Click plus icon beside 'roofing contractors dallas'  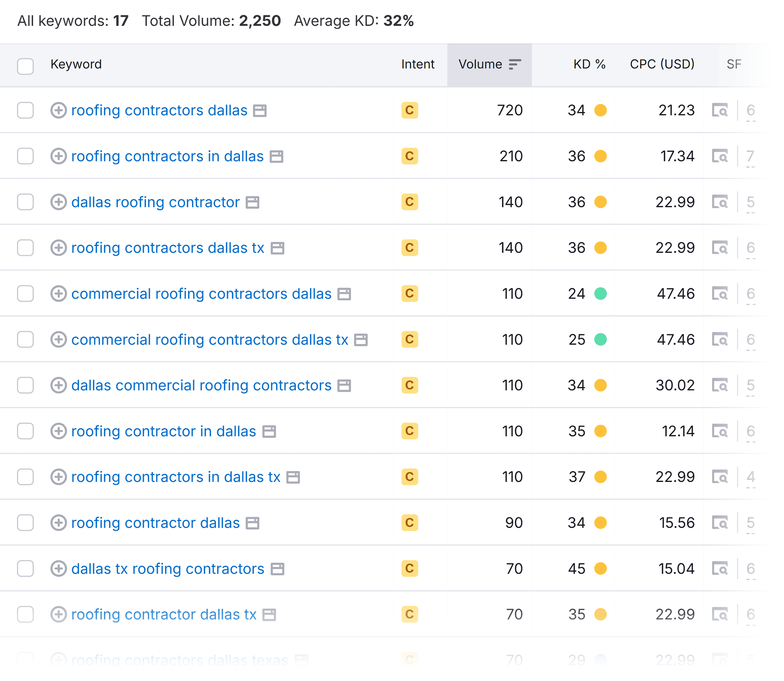[59, 110]
